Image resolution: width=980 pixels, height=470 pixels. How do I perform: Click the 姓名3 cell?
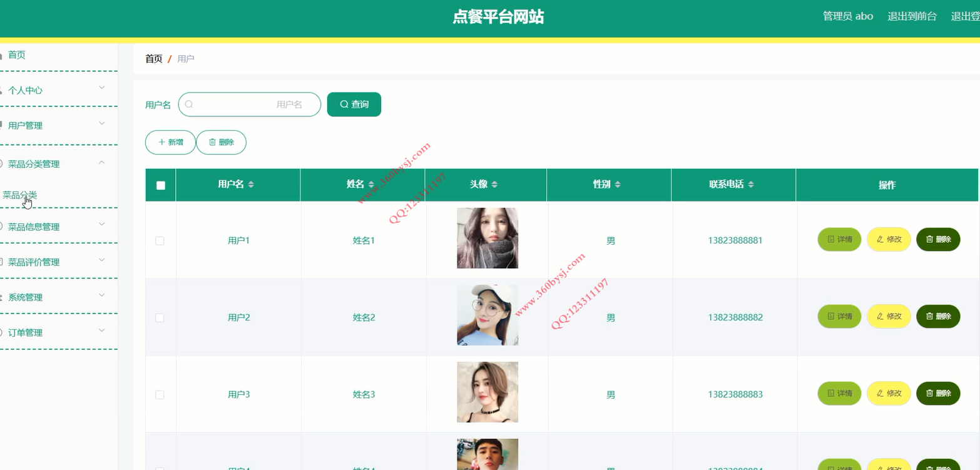(x=364, y=395)
